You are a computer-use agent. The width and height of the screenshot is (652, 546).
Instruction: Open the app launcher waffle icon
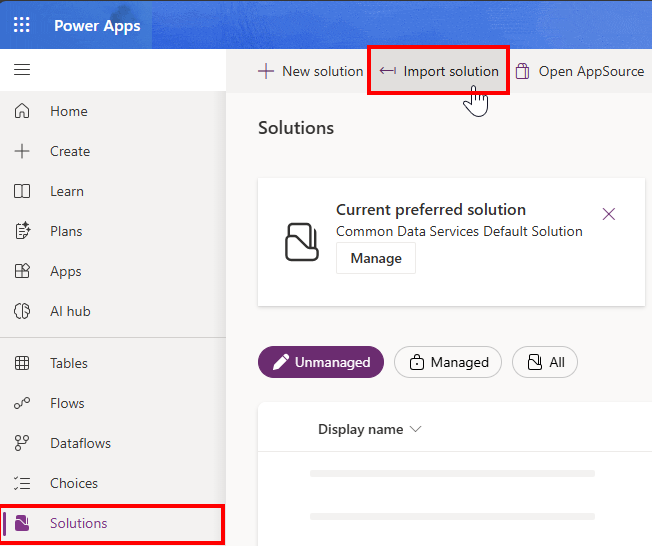tap(22, 25)
